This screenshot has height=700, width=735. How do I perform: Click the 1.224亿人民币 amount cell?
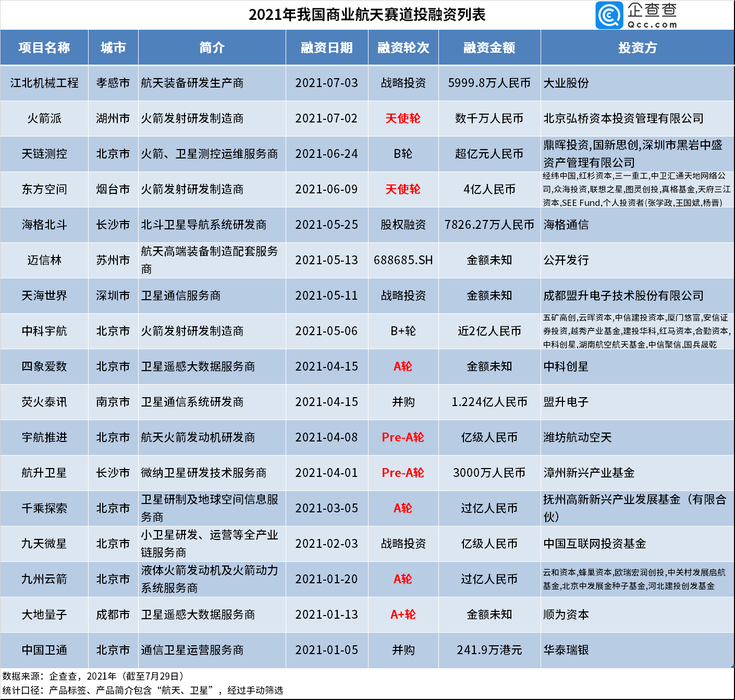(x=489, y=402)
